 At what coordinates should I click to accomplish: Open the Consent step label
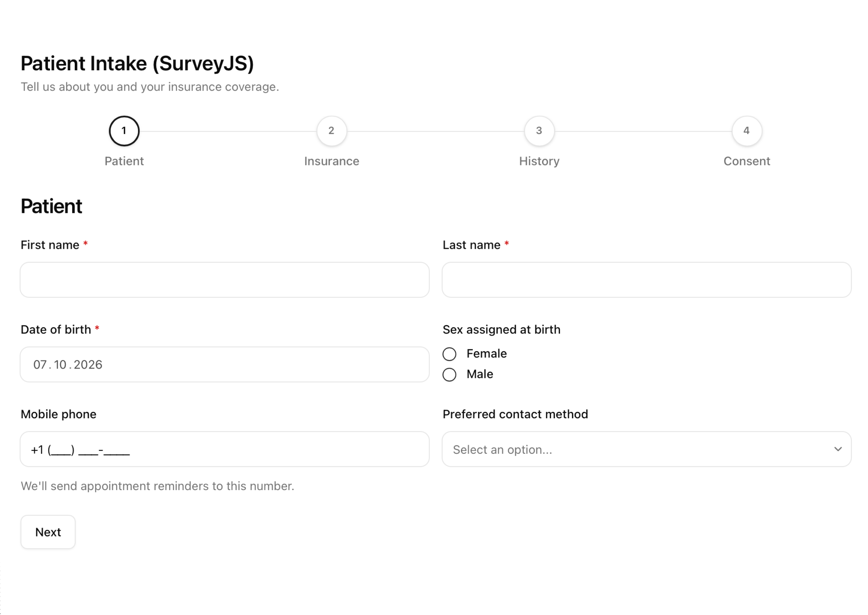pos(747,161)
